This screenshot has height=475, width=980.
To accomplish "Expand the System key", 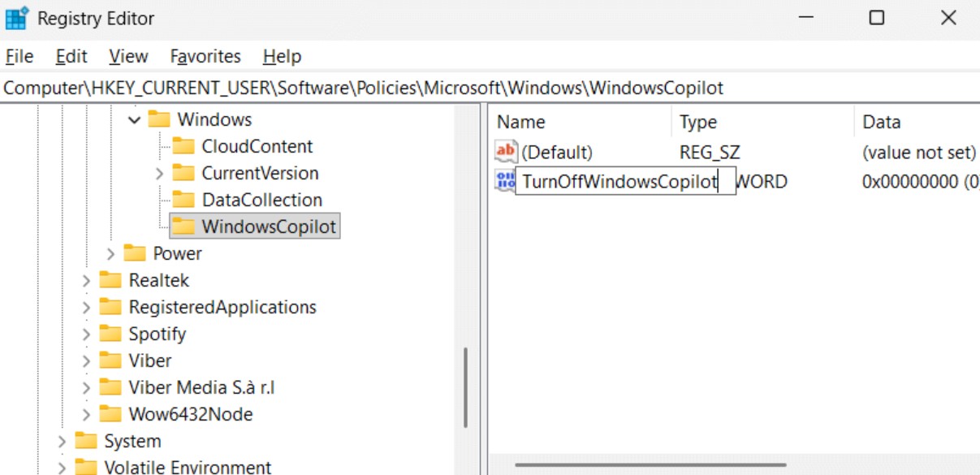I will (62, 441).
